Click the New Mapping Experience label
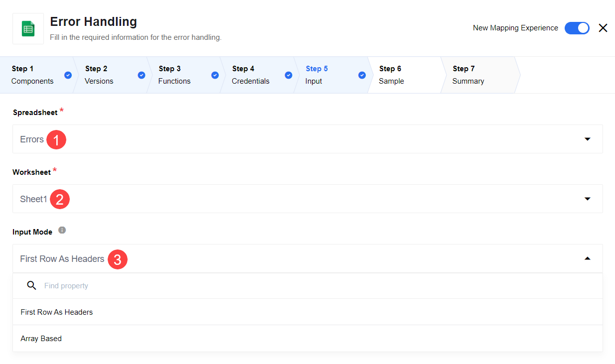Viewport: 615px width, 364px height. [x=515, y=28]
